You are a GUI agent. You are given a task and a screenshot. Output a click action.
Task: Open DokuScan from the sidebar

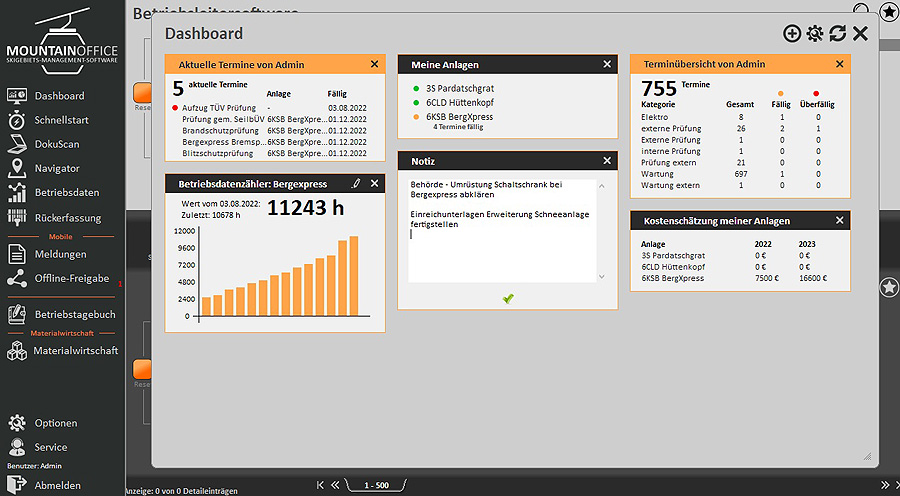56,144
